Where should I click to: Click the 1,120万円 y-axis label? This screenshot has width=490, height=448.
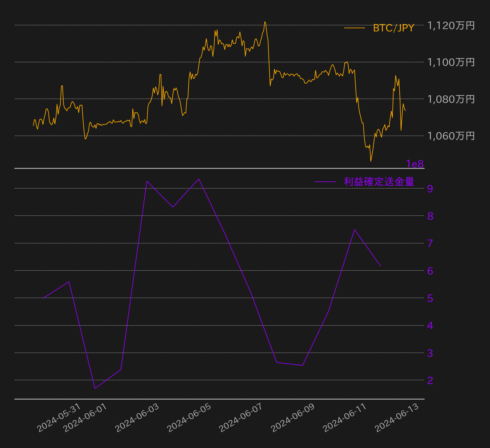point(451,26)
